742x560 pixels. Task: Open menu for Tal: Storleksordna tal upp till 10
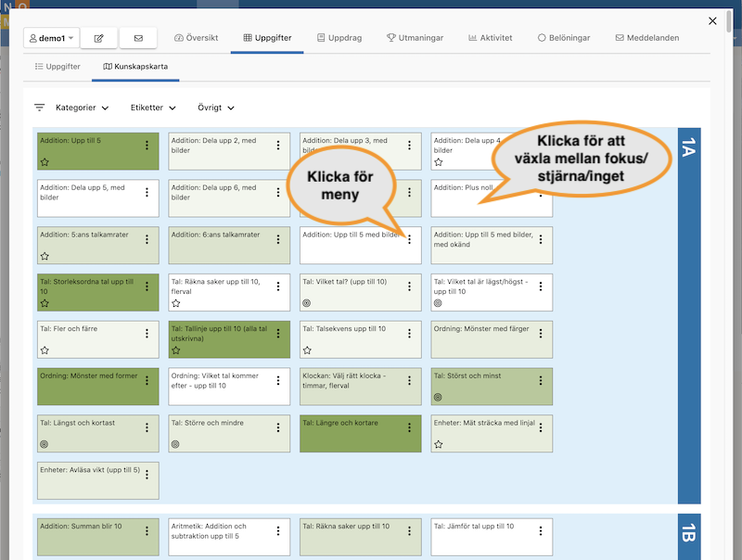pos(147,286)
